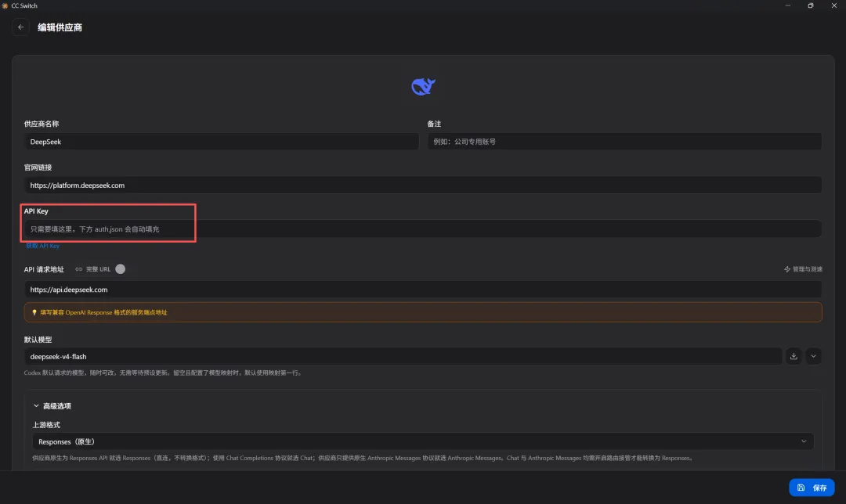Click the lightbulb hint icon in the warning
This screenshot has width=846, height=504.
click(x=34, y=312)
